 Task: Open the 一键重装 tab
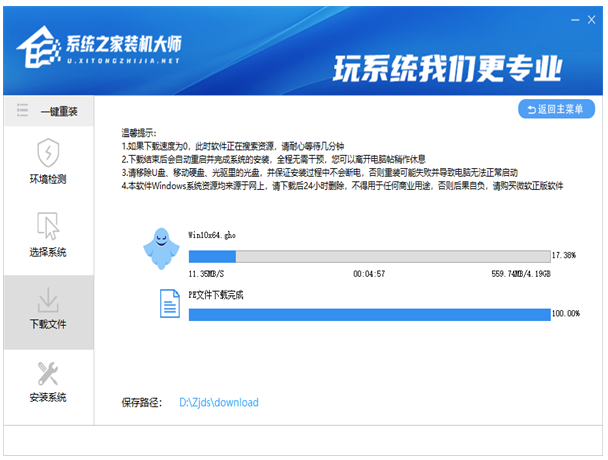tap(48, 111)
